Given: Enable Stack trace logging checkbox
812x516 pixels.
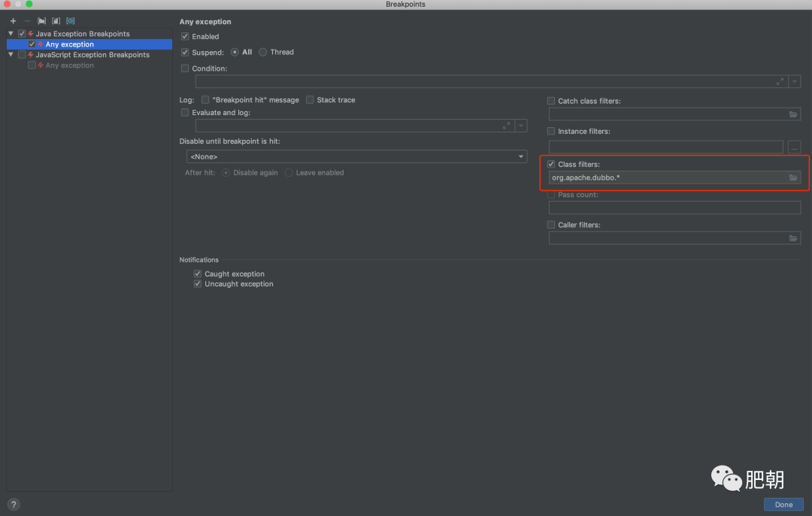Looking at the screenshot, I should (x=310, y=100).
